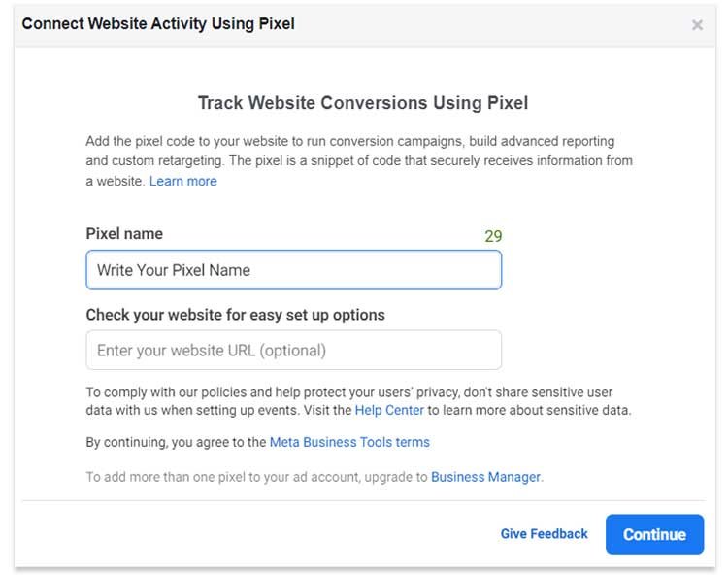Click the green character counter 29

493,236
